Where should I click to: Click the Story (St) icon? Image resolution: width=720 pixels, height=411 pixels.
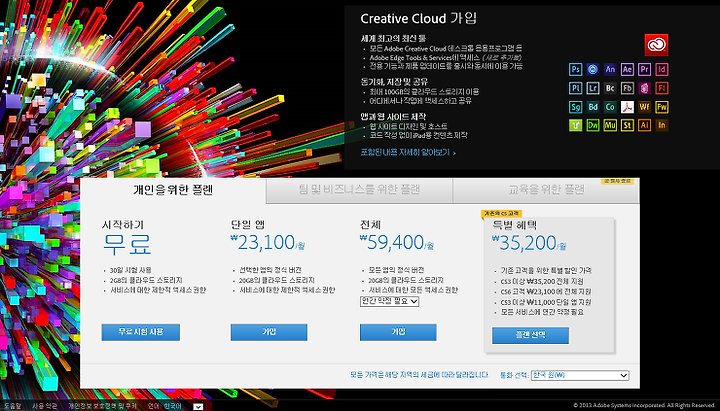coord(627,125)
